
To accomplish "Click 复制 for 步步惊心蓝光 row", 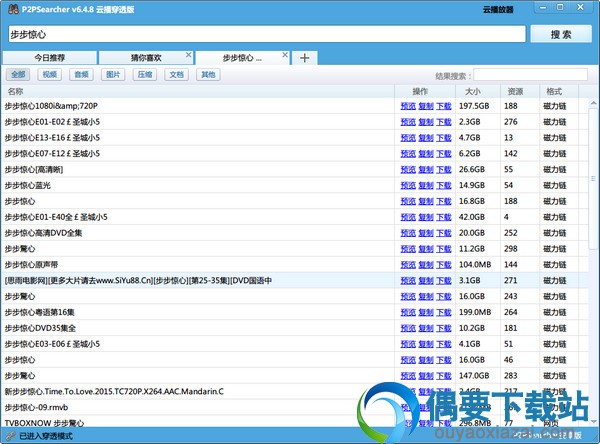I will point(426,186).
